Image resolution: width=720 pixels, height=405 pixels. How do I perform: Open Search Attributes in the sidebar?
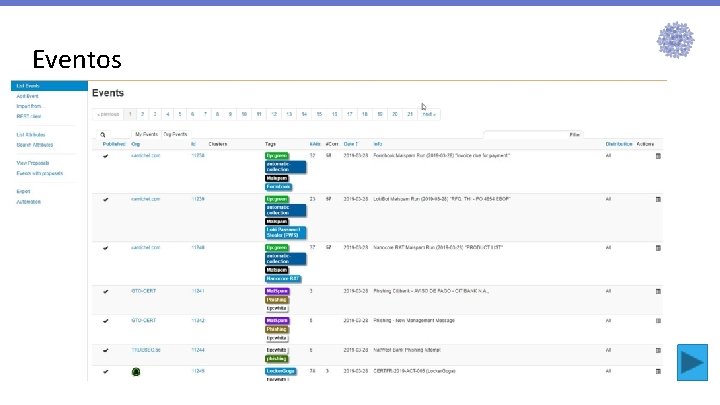(34, 145)
